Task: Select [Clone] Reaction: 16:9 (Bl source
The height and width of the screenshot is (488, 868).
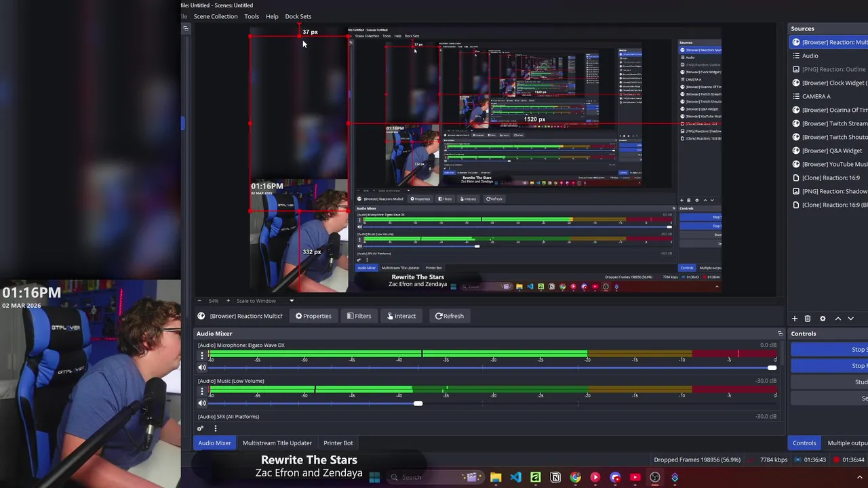Action: (x=829, y=205)
